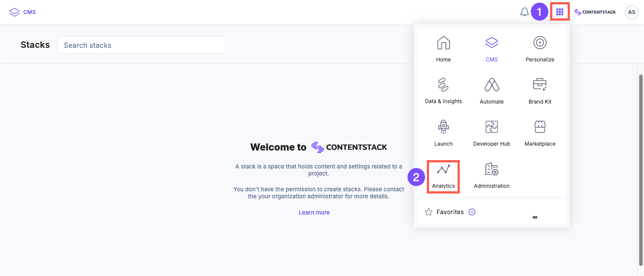Launch Data & Insights app
Screen dimensions: 644x276
click(x=444, y=90)
